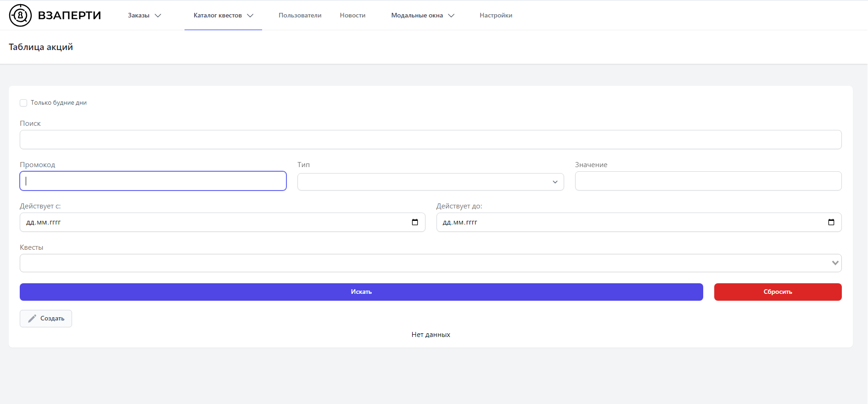This screenshot has height=404, width=868.
Task: Click the ВЗАПЕРТИ logo icon
Action: coord(21,15)
